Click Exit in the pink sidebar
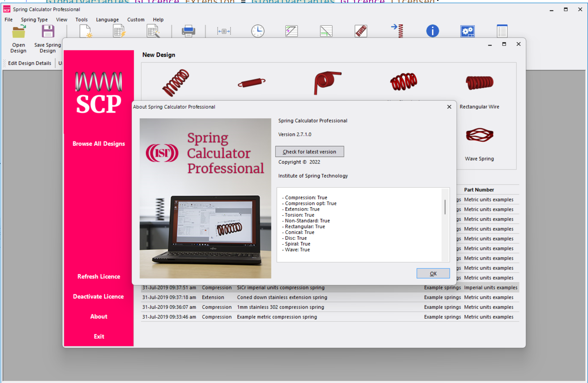This screenshot has height=383, width=588. [x=99, y=336]
